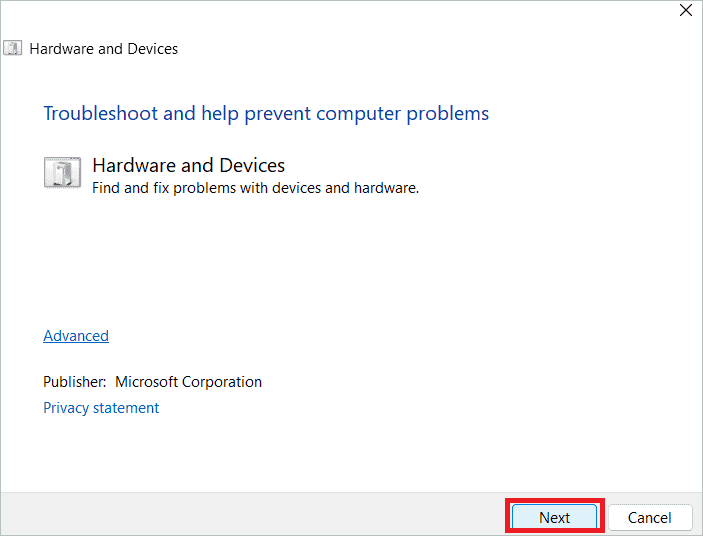Select the large Hardware and Devices heading text

(188, 165)
